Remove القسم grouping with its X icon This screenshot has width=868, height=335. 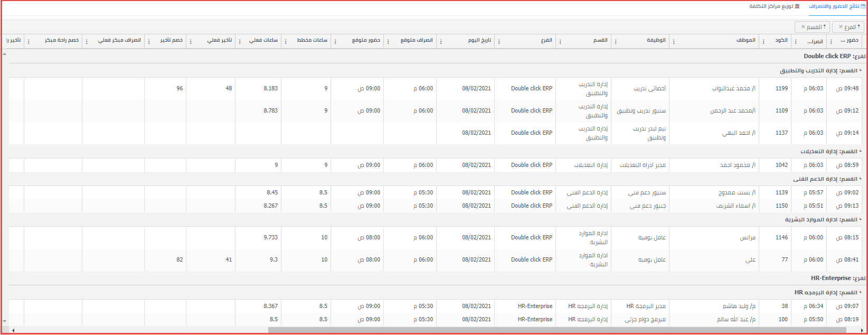pos(803,27)
